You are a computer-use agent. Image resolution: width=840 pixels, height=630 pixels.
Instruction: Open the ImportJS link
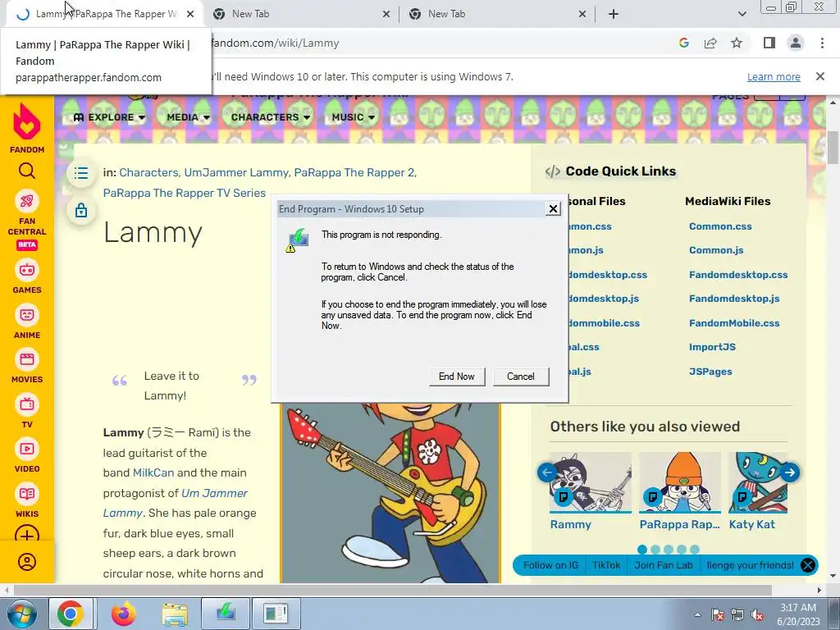coord(713,347)
